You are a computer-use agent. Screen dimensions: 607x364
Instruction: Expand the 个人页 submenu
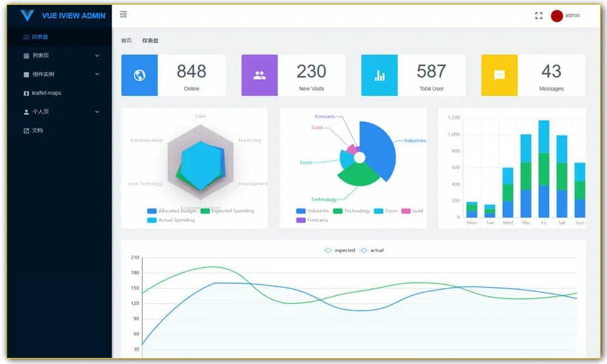click(97, 112)
